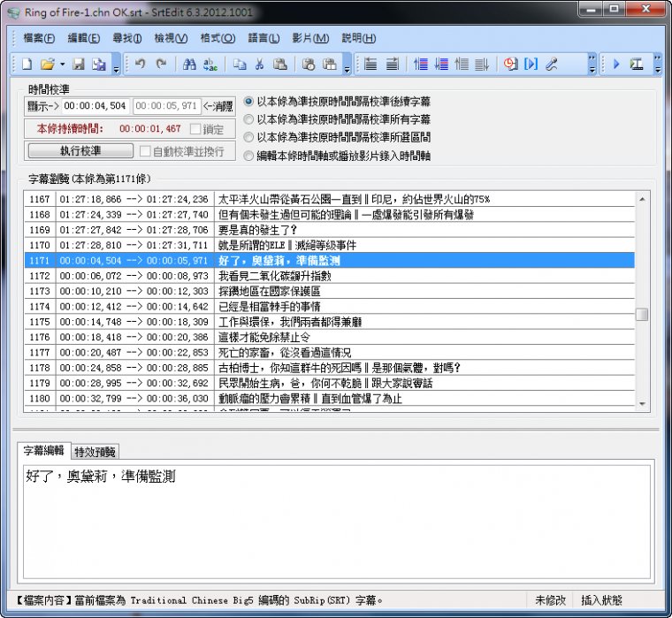This screenshot has height=618, width=672.
Task: Click the microphone icon in toolbar
Action: 552,65
